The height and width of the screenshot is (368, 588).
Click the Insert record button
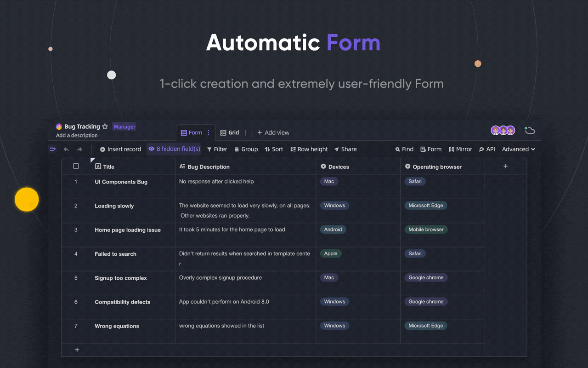120,149
